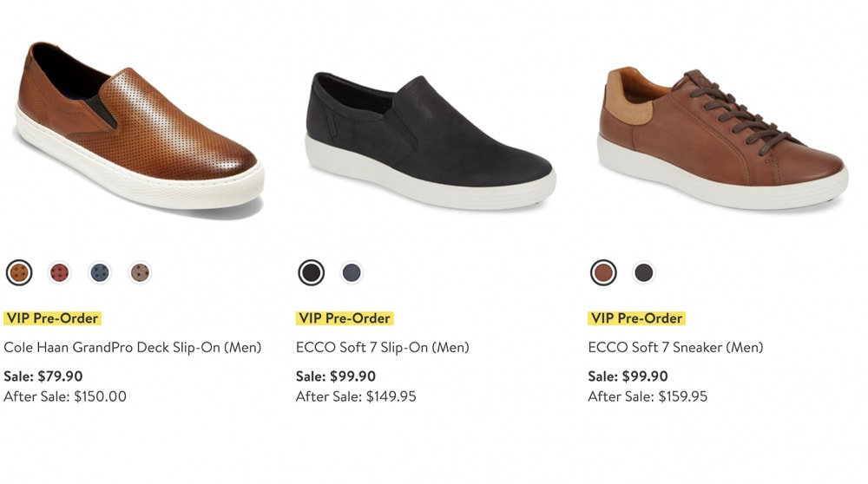Click the Sale: $79.90 price
868x484 pixels.
pos(43,376)
